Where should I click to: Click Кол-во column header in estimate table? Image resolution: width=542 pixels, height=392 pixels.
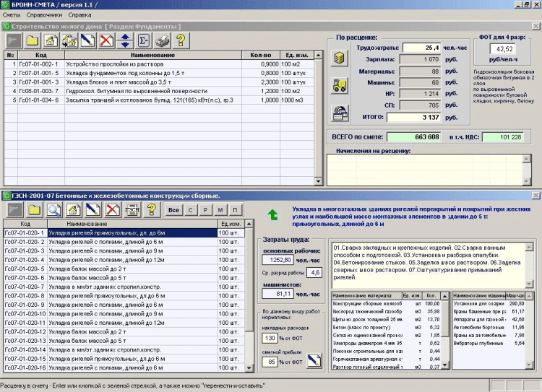pos(261,55)
